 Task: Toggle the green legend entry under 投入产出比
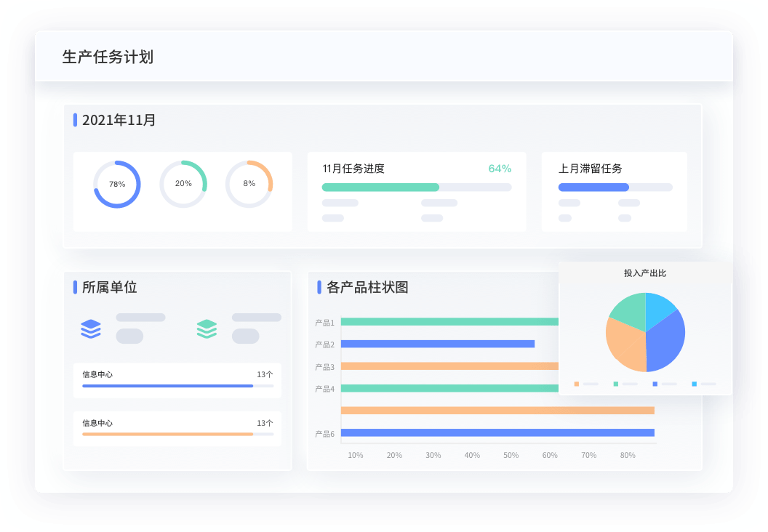coord(616,384)
